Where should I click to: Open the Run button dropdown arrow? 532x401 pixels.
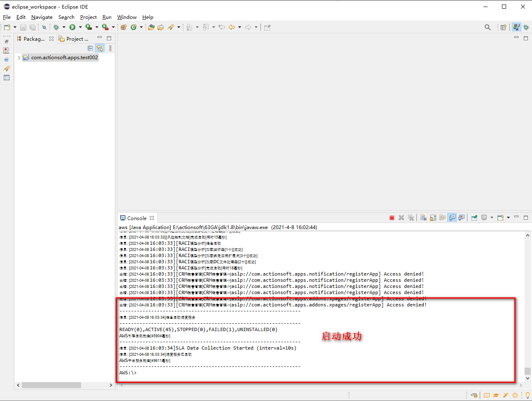[x=80, y=28]
